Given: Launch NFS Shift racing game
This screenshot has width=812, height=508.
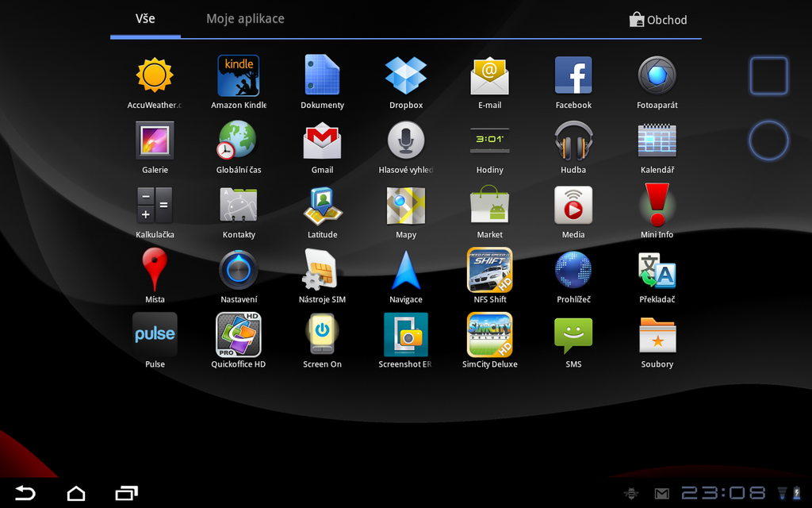Looking at the screenshot, I should [489, 270].
